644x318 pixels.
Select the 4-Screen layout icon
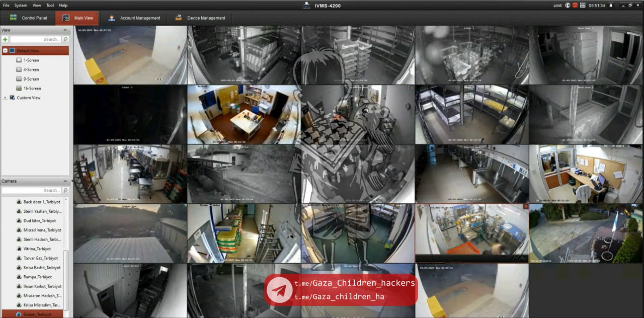click(19, 69)
